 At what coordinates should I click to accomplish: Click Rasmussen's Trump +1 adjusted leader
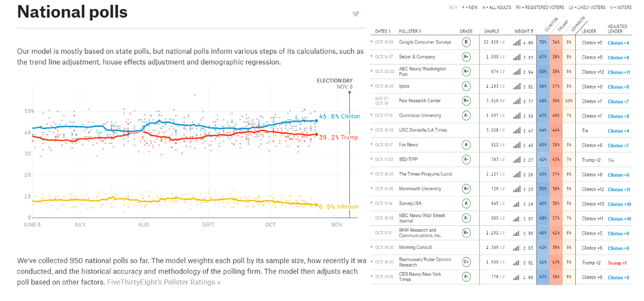pos(617,262)
